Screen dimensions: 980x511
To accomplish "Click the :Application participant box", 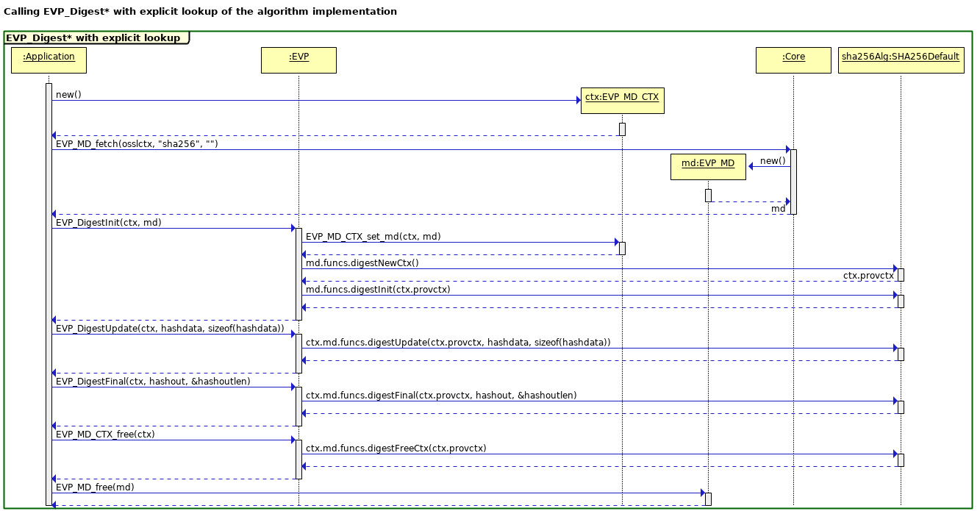I will click(49, 60).
